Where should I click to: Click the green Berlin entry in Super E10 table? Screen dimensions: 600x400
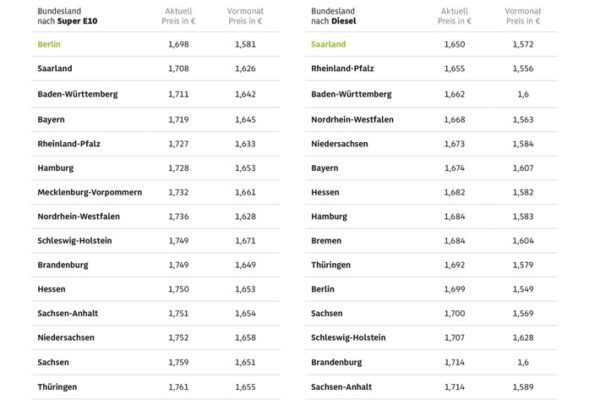50,45
